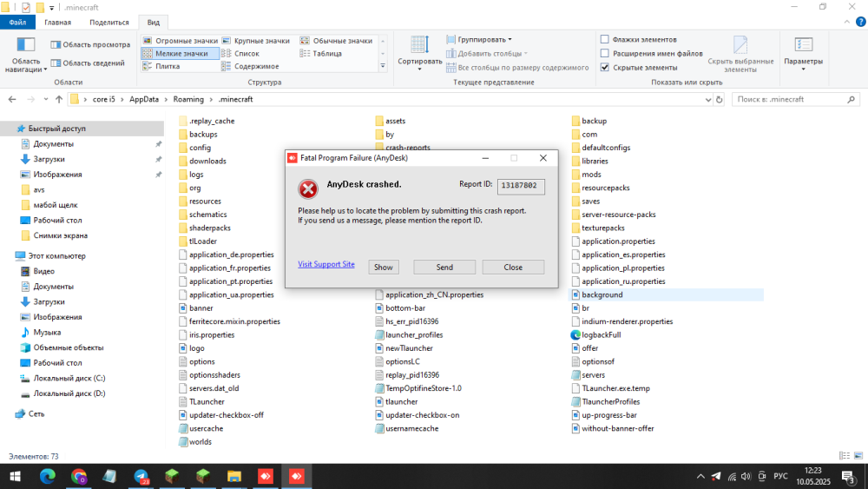Select List view (Список)

pyautogui.click(x=240, y=53)
